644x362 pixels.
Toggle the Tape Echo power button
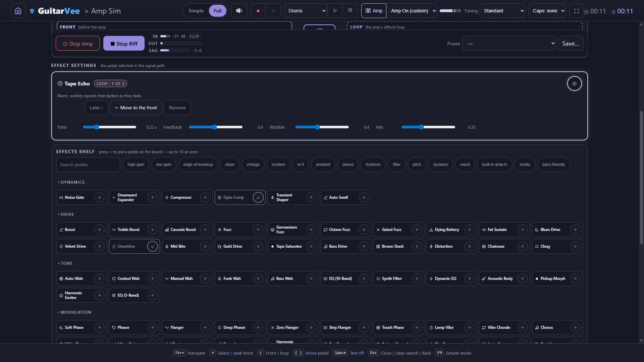tap(574, 84)
